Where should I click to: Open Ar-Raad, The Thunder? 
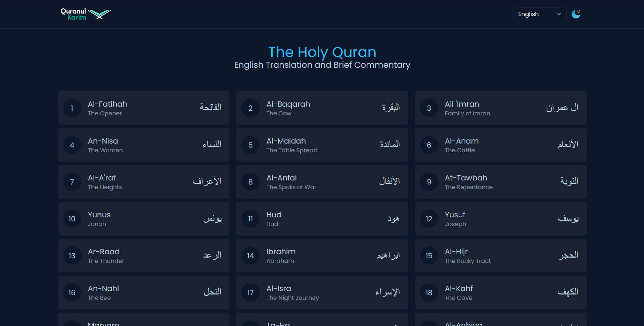click(x=144, y=256)
